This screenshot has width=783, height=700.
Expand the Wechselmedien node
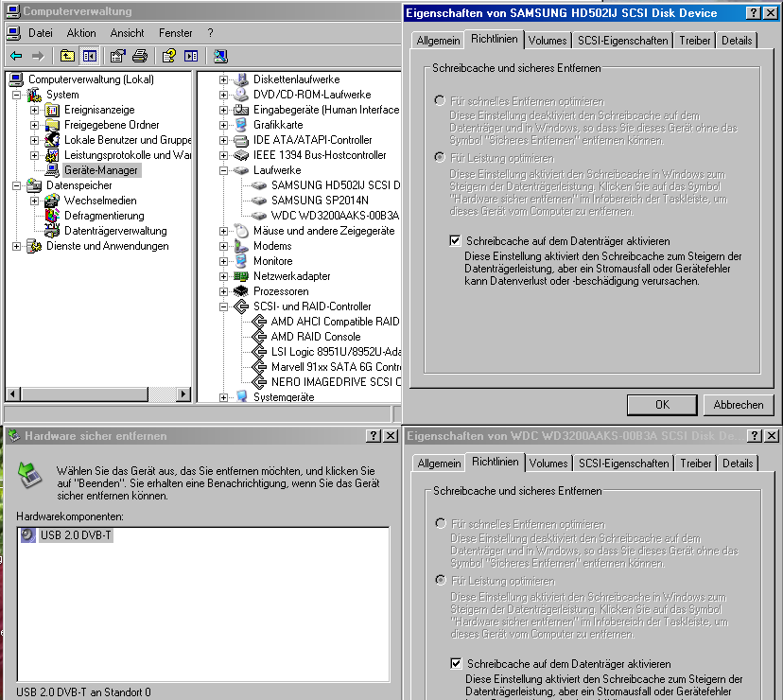pos(34,201)
